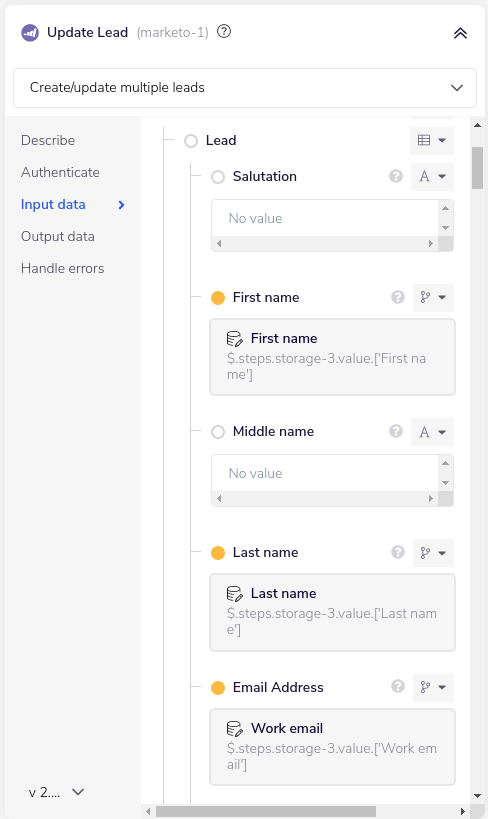Toggle the Salutation field radio circle
Viewport: 488px width, 819px height.
(218, 177)
